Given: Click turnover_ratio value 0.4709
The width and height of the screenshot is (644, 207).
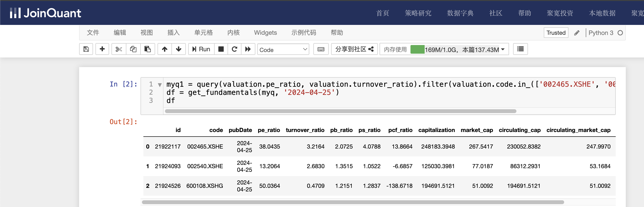Looking at the screenshot, I should point(316,186).
